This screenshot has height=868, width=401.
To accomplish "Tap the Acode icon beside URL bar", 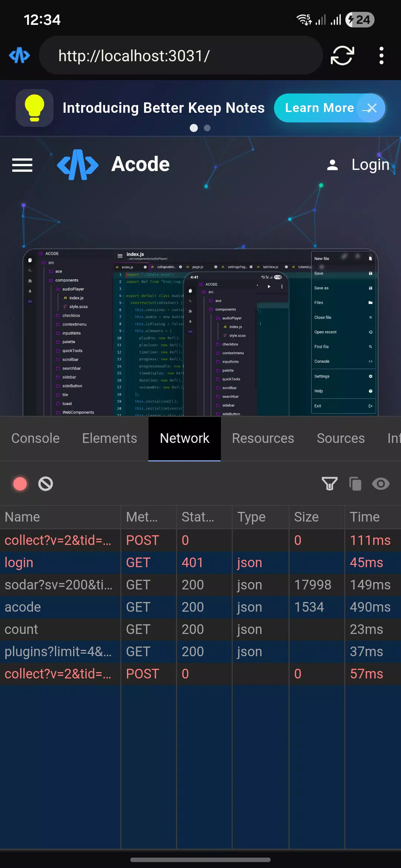I will point(19,56).
